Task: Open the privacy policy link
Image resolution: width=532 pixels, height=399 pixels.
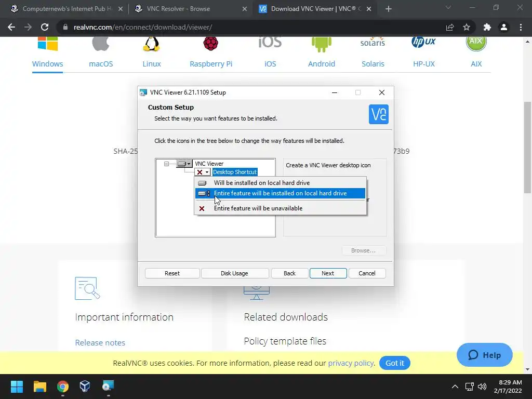Action: 351,363
